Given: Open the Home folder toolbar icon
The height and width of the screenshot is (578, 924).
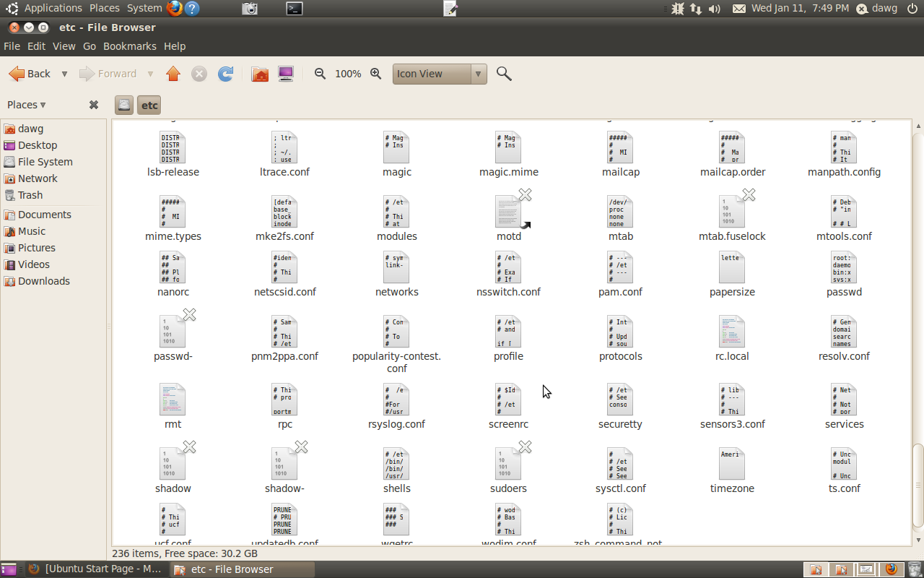Looking at the screenshot, I should [x=260, y=74].
